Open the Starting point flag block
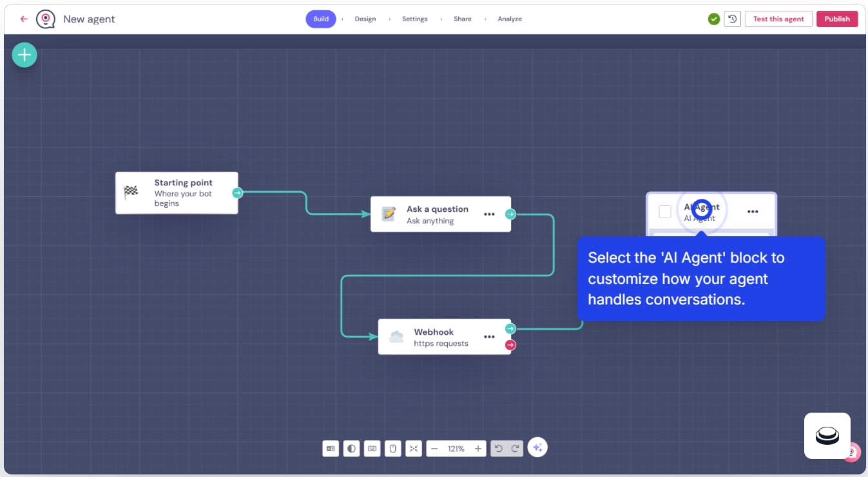Viewport: 868px width, 477px height. click(177, 192)
